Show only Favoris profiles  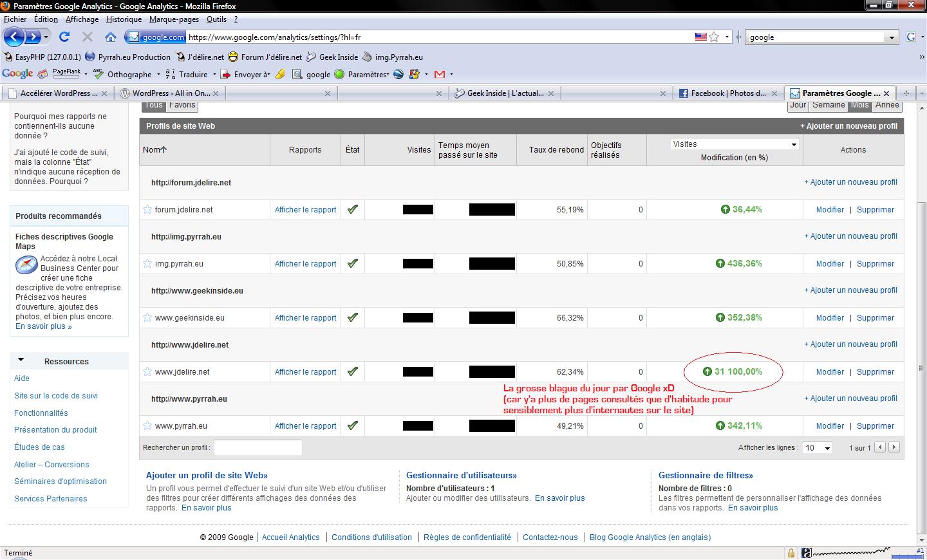coord(182,106)
